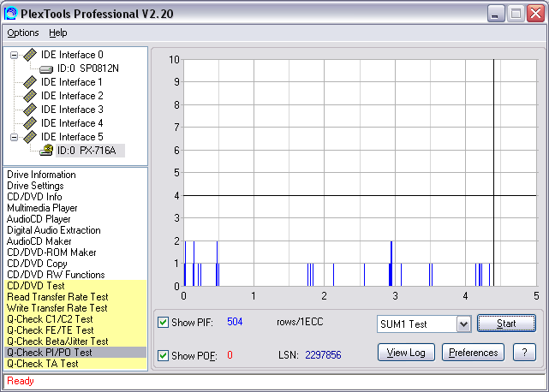Click the rows/1ECC label
Image resolution: width=549 pixels, height=392 pixels.
point(300,322)
